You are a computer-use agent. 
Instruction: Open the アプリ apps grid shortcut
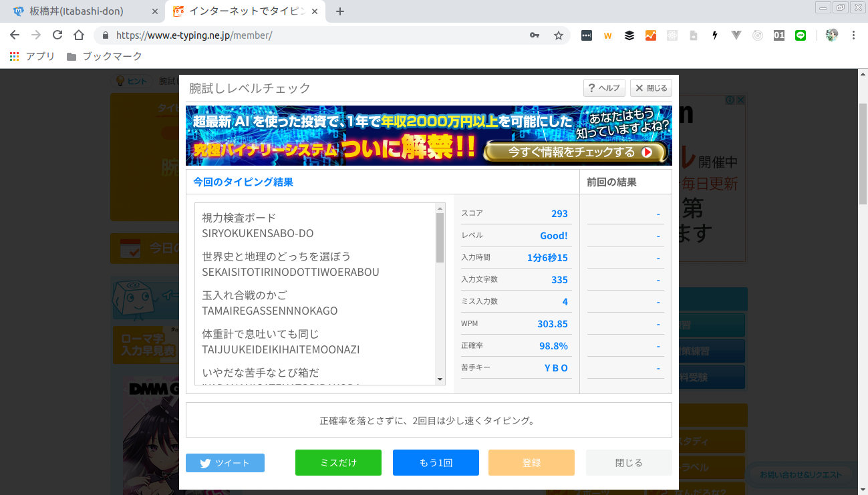(x=32, y=57)
